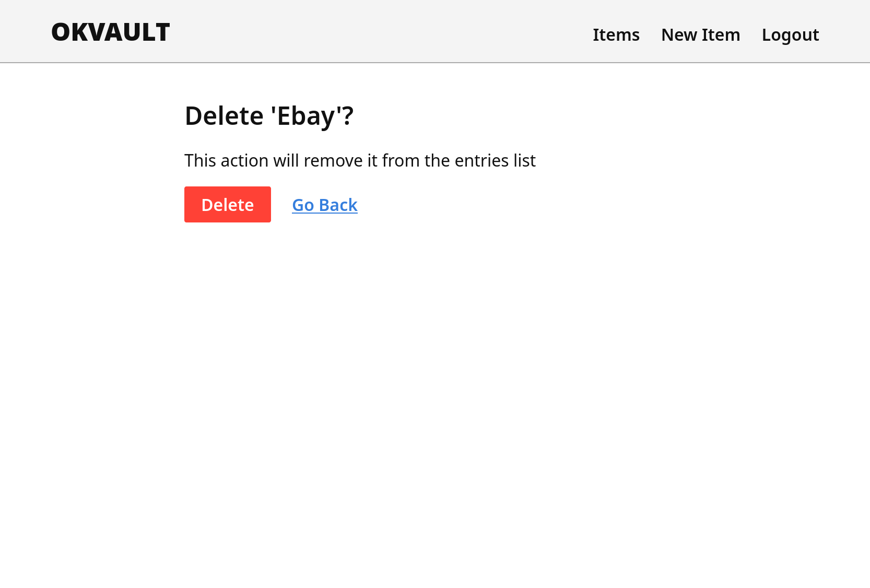Follow the Go Back link
870x588 pixels.
coord(325,205)
